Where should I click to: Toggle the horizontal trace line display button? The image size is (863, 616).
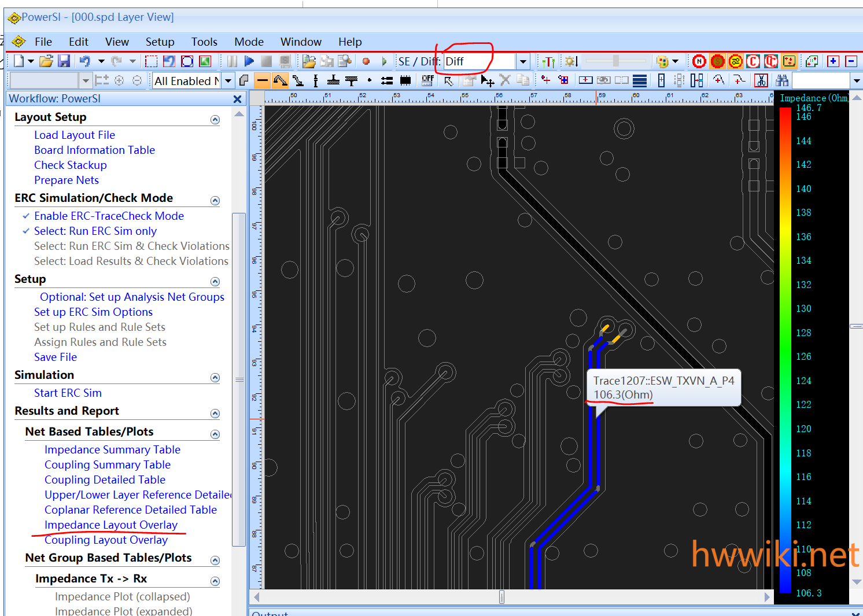262,80
